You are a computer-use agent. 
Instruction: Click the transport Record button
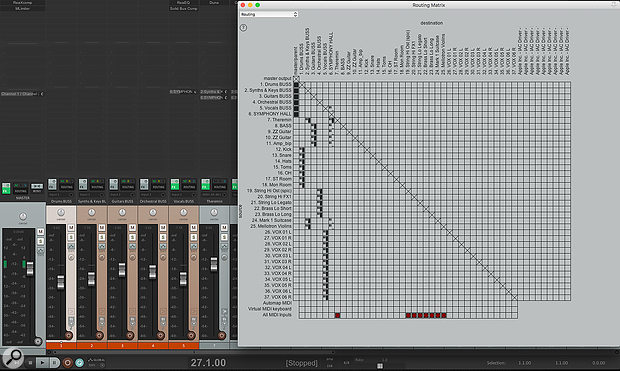pyautogui.click(x=67, y=362)
